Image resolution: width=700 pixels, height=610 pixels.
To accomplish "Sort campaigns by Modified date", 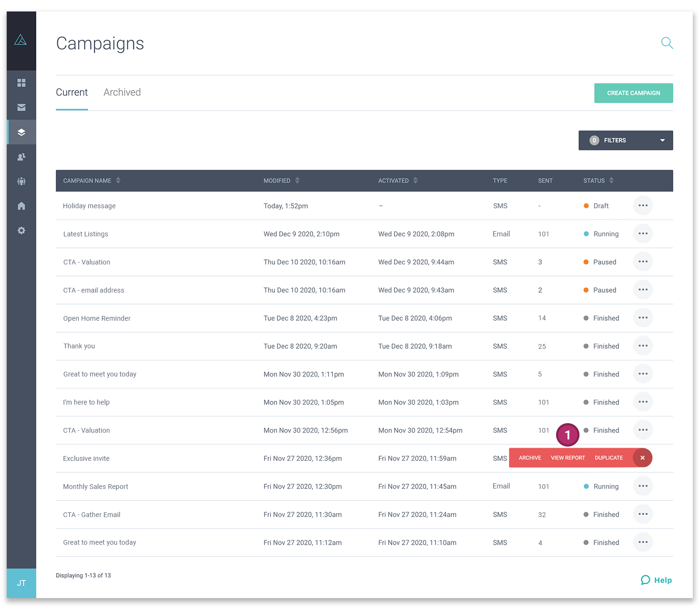I will point(297,181).
